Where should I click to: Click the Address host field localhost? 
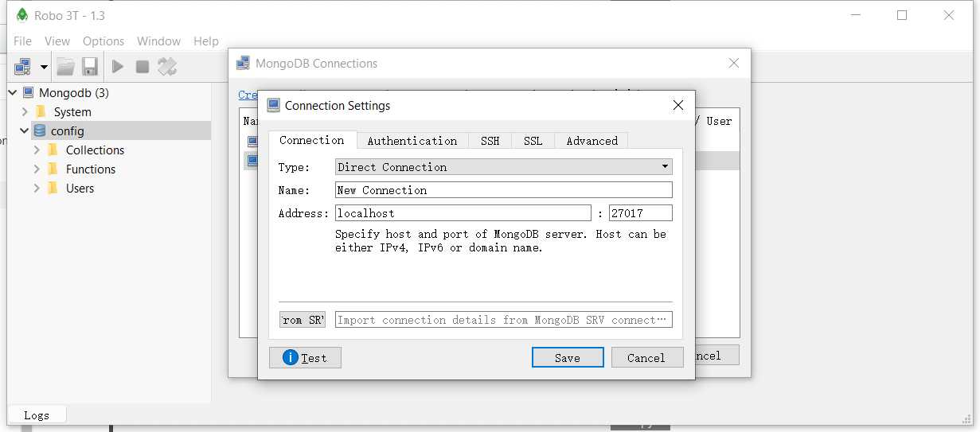coord(463,213)
